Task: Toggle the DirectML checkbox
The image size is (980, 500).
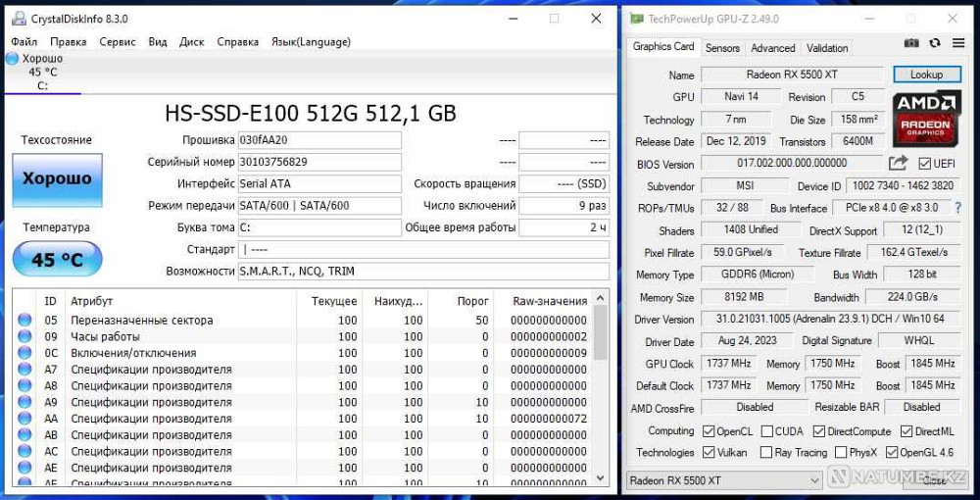Action: [906, 431]
